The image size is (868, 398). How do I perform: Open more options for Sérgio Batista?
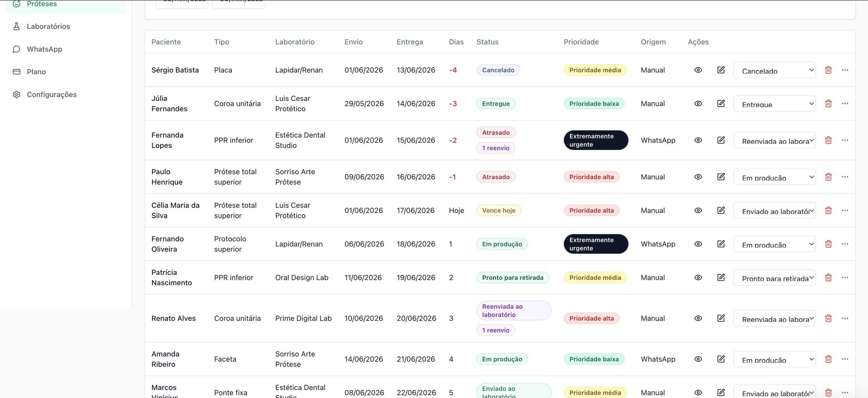point(845,70)
